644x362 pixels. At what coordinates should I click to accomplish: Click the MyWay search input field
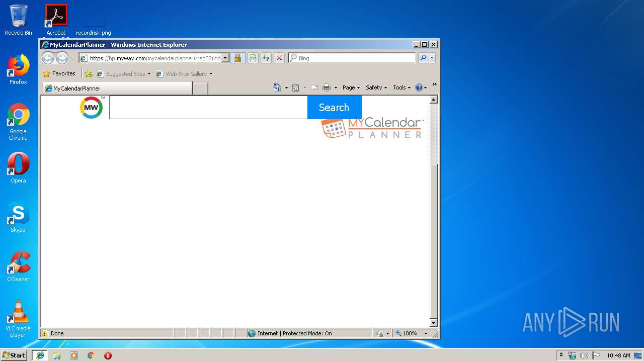(208, 107)
